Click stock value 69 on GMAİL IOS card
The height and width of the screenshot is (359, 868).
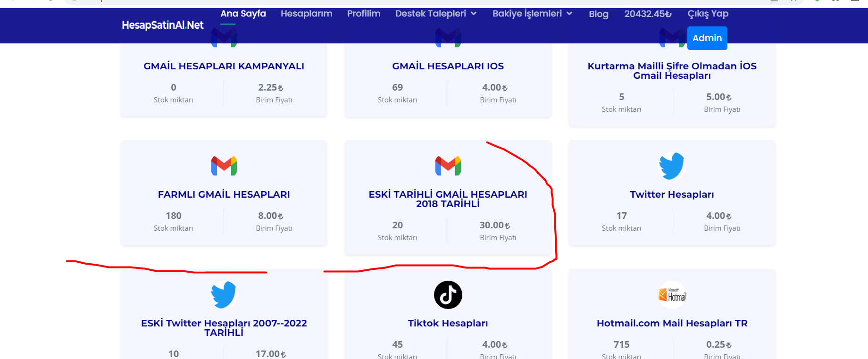click(398, 87)
